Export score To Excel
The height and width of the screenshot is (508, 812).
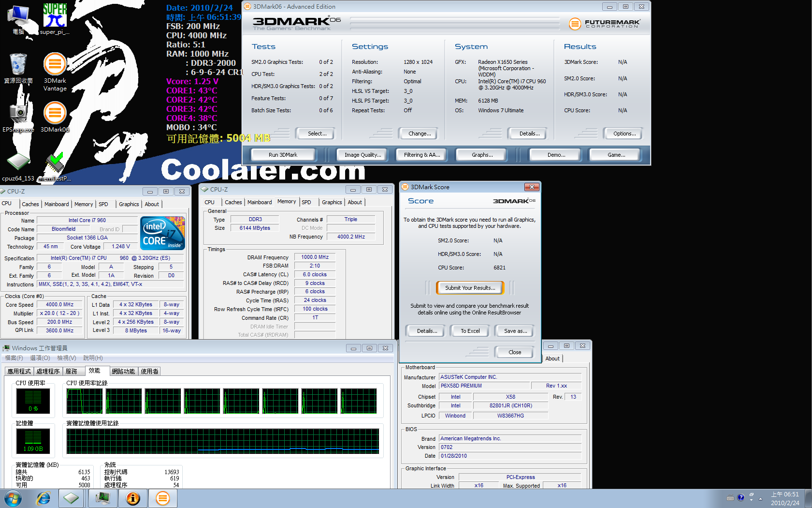pos(470,331)
